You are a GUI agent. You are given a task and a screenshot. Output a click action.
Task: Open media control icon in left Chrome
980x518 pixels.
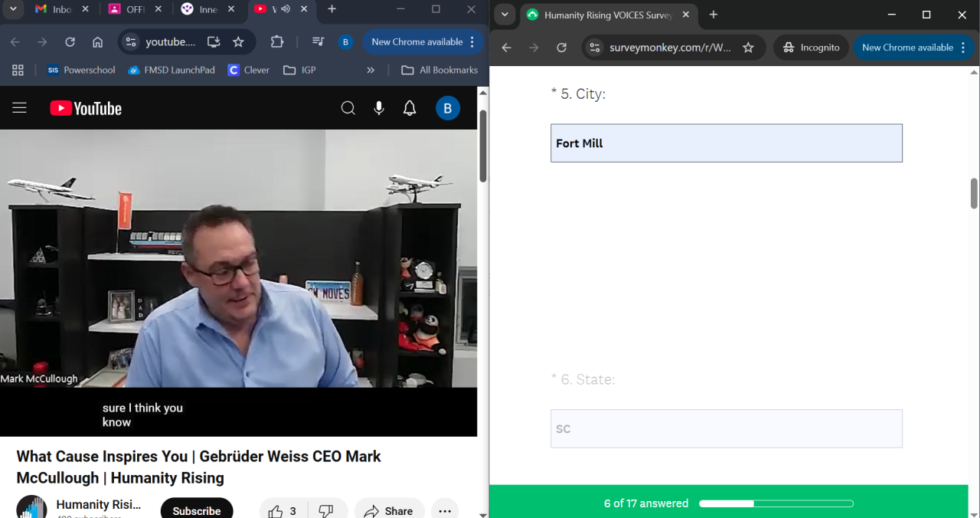(318, 42)
